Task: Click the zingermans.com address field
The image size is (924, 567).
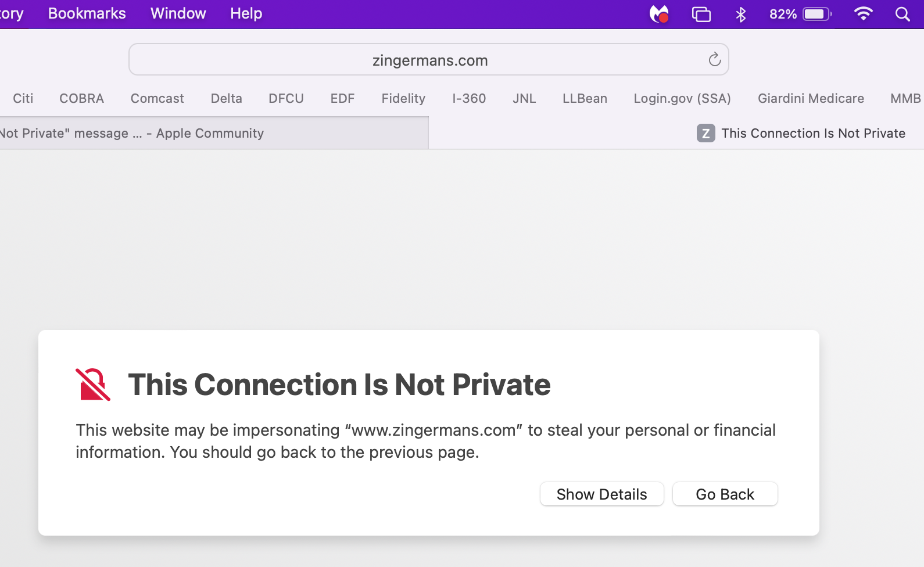Action: point(429,60)
